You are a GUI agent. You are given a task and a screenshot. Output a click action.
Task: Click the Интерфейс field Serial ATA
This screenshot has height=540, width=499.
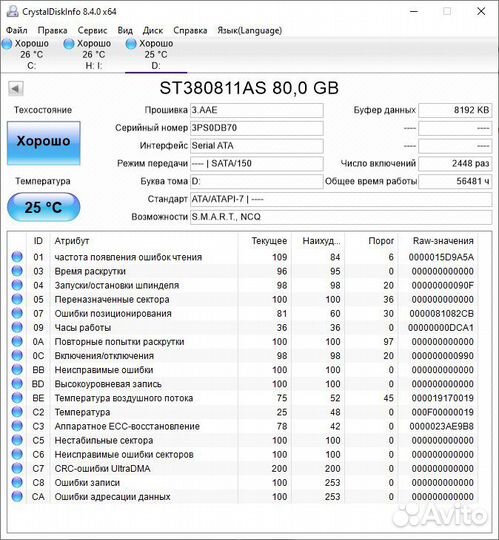[x=257, y=146]
